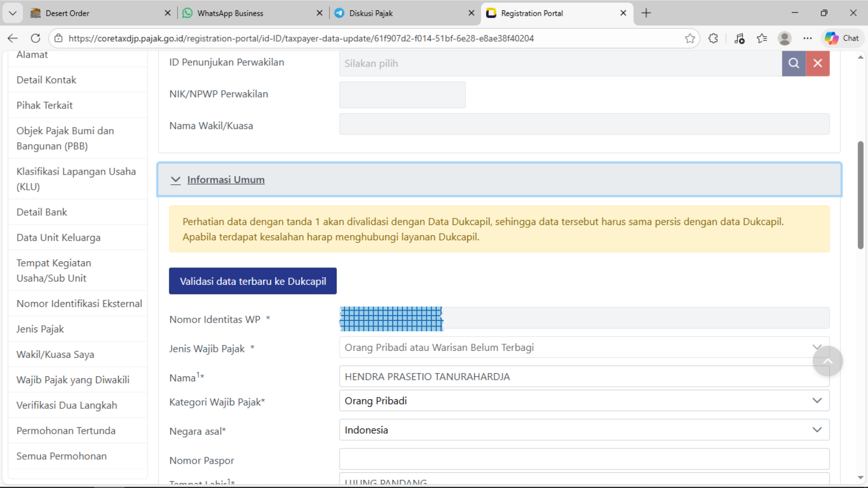The width and height of the screenshot is (868, 488).
Task: Switch to the Diskusi Pajak tab
Action: pos(371,13)
